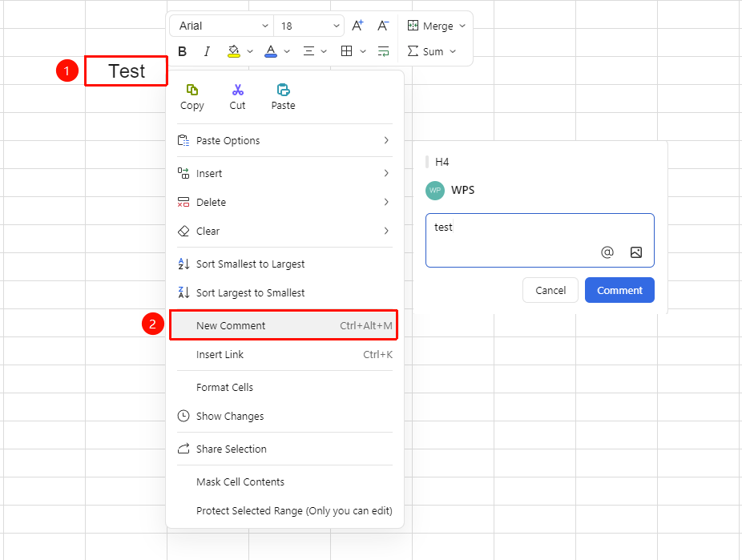742x560 pixels.
Task: Decrease font size with A- icon
Action: coord(383,26)
